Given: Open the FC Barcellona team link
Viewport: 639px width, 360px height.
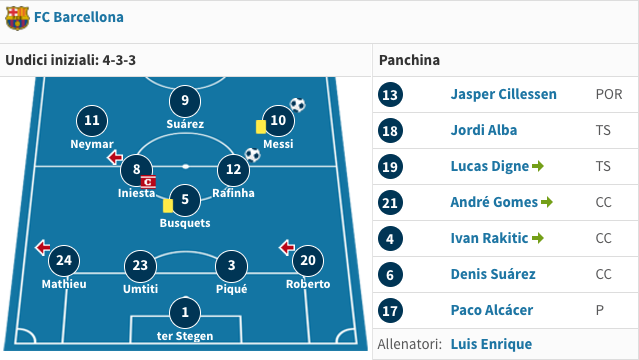Looking at the screenshot, I should [79, 17].
